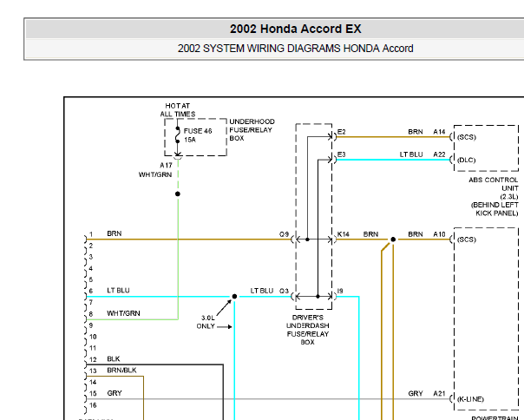The width and height of the screenshot is (524, 420).
Task: Click 'UNDERHOOD FUSE/RELAY BOX' label
Action: pos(252,130)
